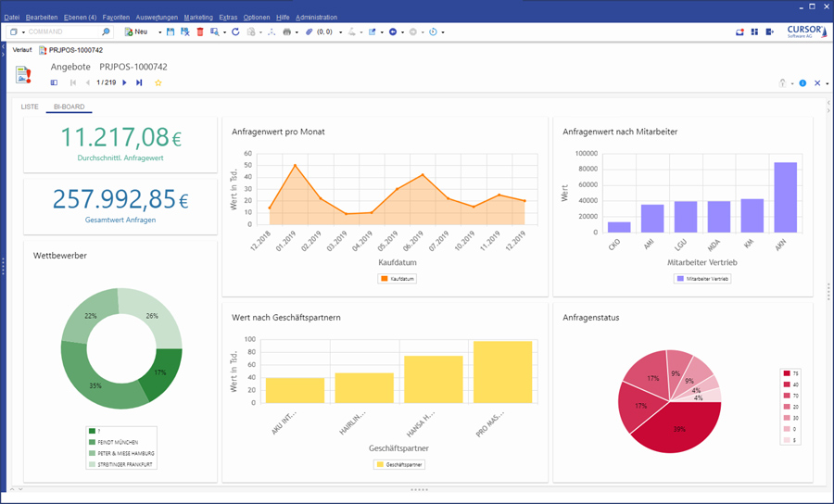This screenshot has height=504, width=834.
Task: Switch to the LISTE tab
Action: pos(30,107)
